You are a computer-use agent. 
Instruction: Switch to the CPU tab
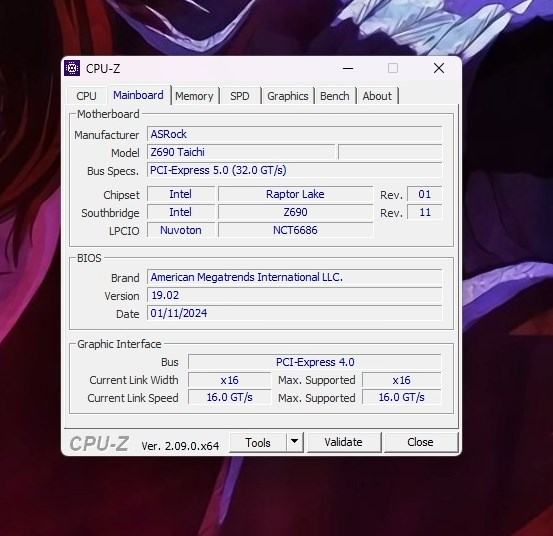(x=86, y=96)
